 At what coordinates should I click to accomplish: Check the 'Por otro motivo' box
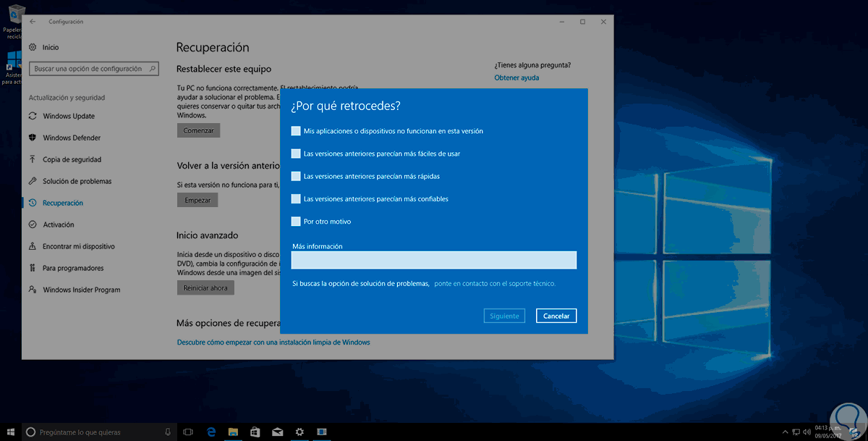click(296, 221)
